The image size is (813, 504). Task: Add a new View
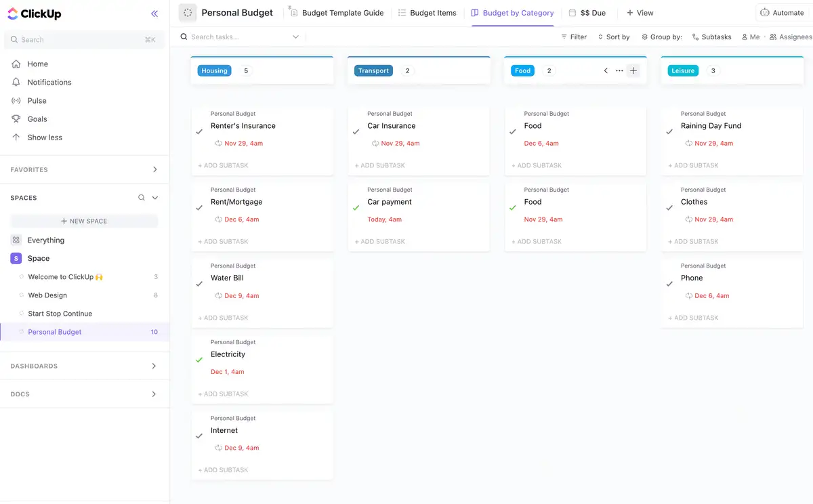point(640,12)
